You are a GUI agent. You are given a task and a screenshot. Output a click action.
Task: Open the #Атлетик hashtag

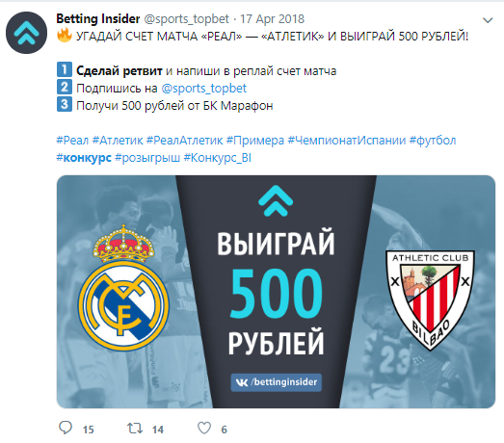(118, 141)
